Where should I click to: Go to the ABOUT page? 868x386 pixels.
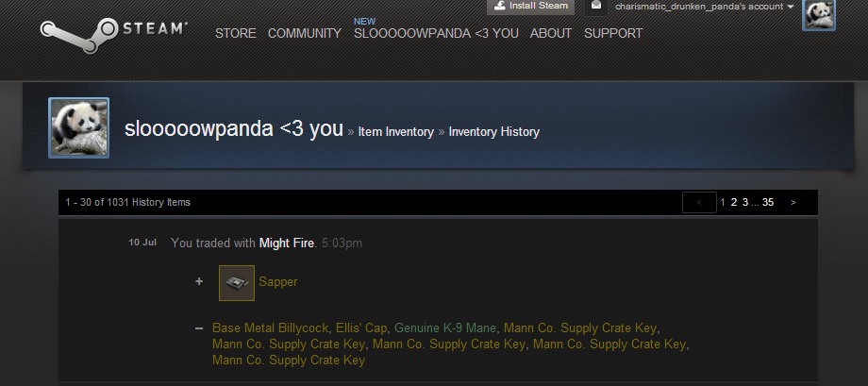coord(551,34)
